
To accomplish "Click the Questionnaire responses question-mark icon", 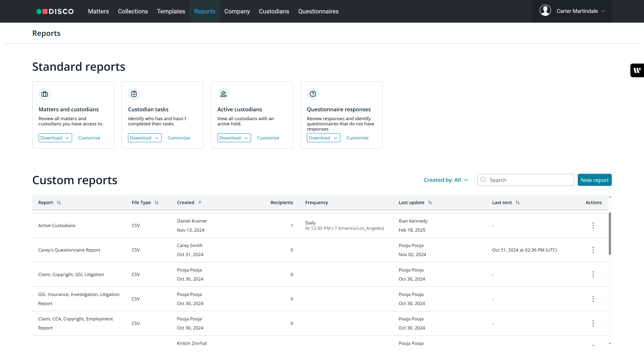I will 313,94.
